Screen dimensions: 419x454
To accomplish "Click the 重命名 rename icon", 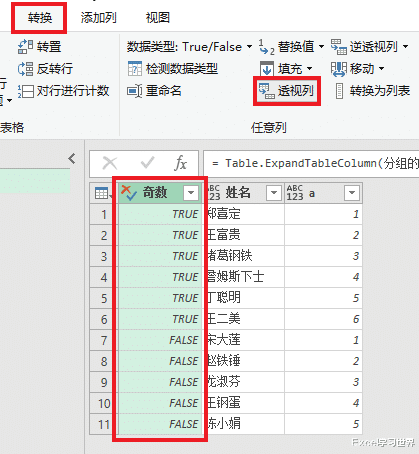I will [x=135, y=91].
